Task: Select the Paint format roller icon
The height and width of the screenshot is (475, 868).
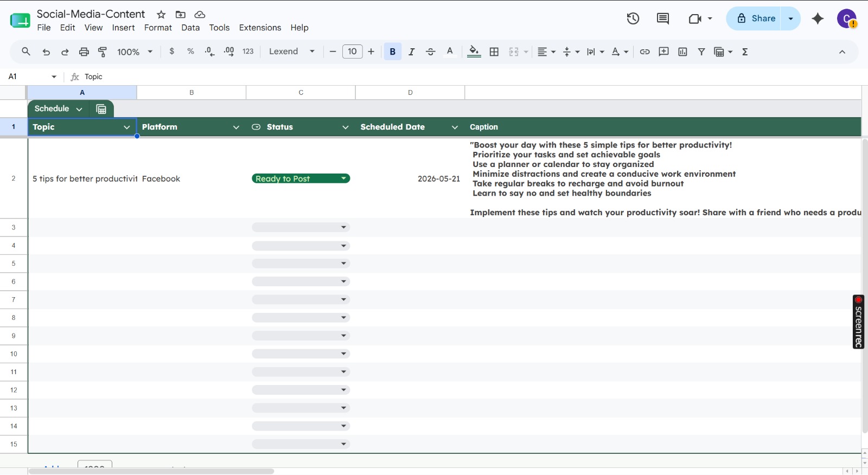Action: point(103,52)
